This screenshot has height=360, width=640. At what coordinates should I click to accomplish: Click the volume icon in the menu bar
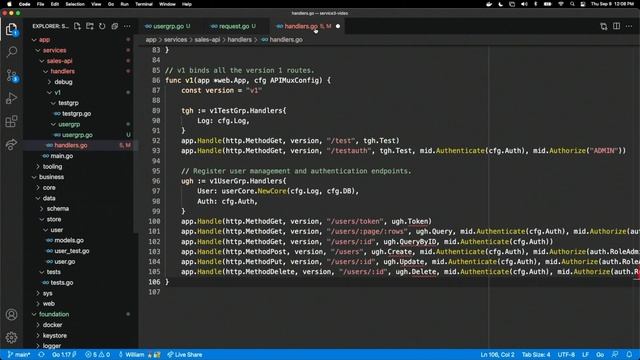click(x=524, y=4)
